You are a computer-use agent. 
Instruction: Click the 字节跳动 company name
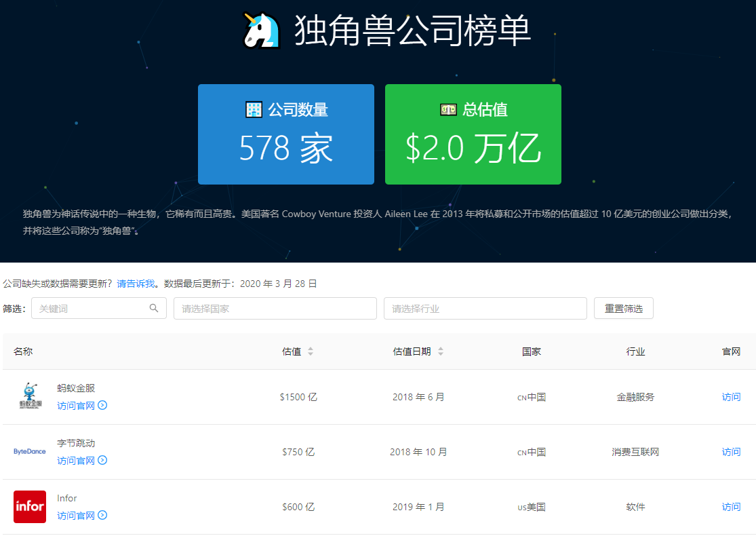(76, 443)
